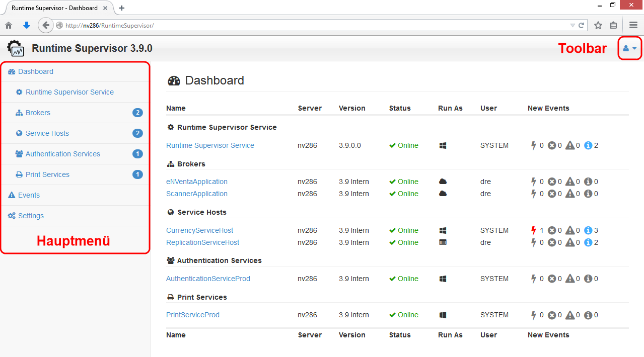This screenshot has height=357, width=644.
Task: Open the user dropdown in toolbar
Action: pyautogui.click(x=629, y=48)
